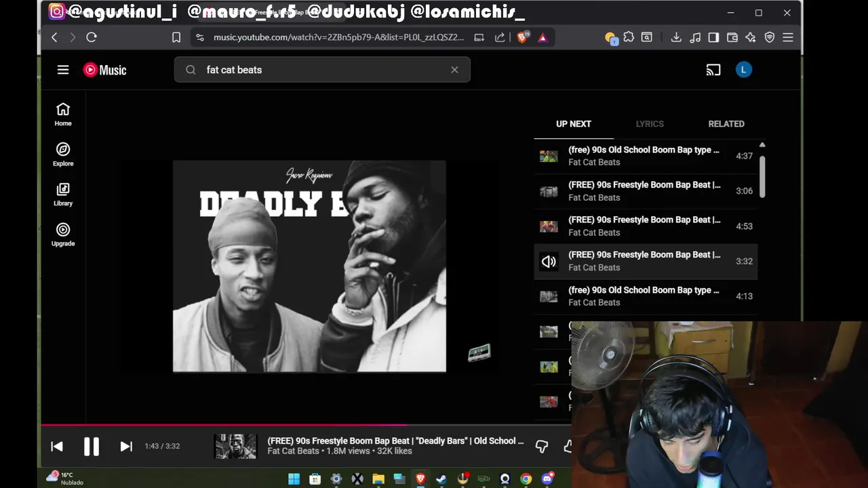
Task: Click the address bar URL
Action: coord(339,37)
